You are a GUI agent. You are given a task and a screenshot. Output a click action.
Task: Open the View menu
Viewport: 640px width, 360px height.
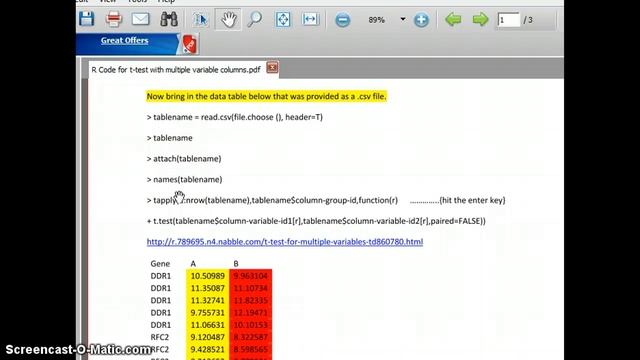pos(108,1)
